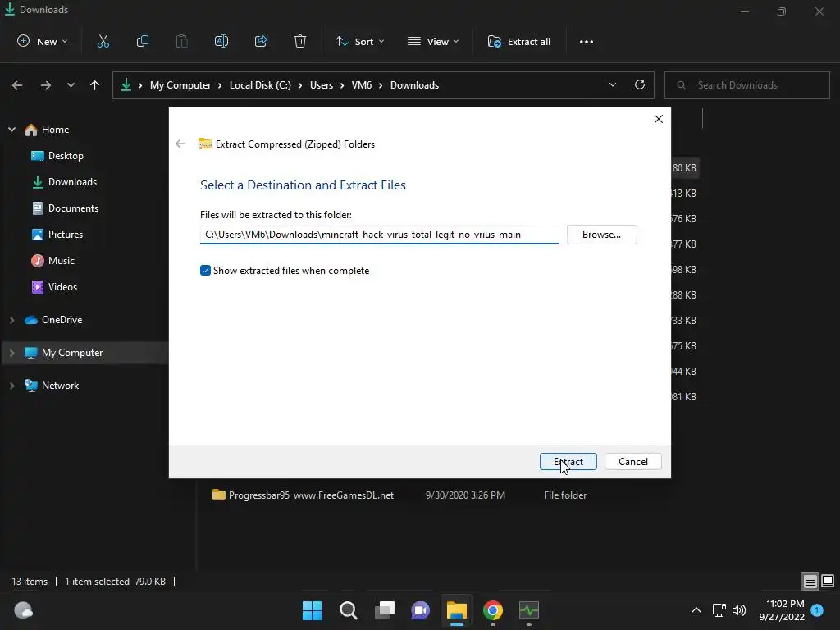840x630 pixels.
Task: Open the View dropdown menu
Action: (x=433, y=41)
